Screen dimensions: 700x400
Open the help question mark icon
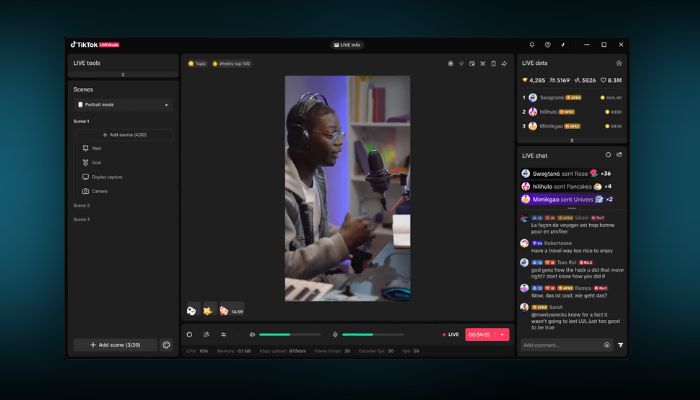click(547, 45)
